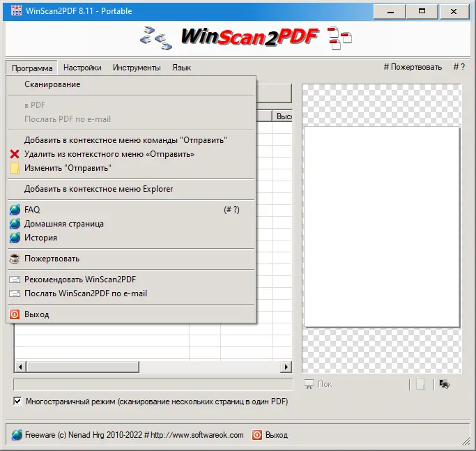476x451 pixels.
Task: Select Послать WinScan2PDF по e-mail
Action: coord(131,293)
